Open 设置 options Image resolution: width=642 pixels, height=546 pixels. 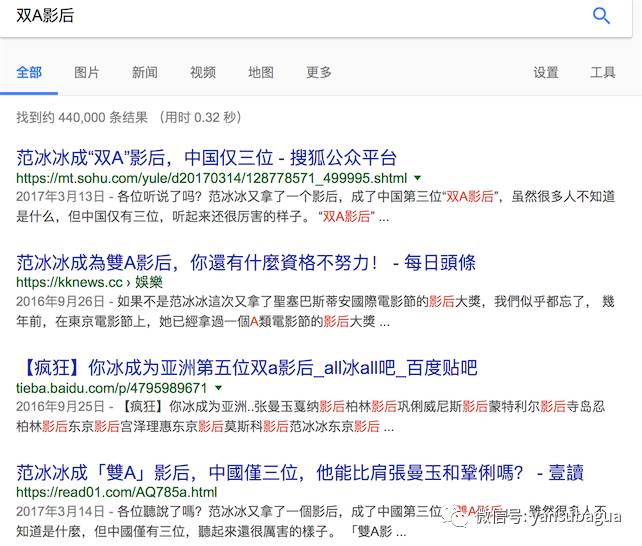[x=546, y=72]
